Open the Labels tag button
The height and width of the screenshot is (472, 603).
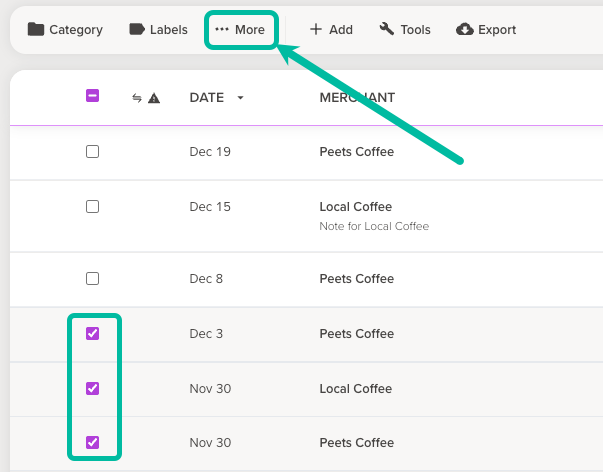point(158,30)
